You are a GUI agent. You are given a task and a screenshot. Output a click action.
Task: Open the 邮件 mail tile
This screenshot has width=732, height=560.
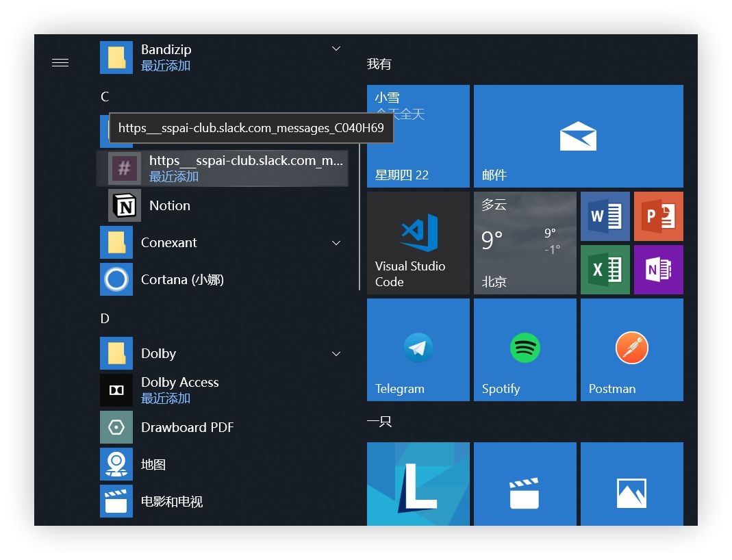point(579,136)
